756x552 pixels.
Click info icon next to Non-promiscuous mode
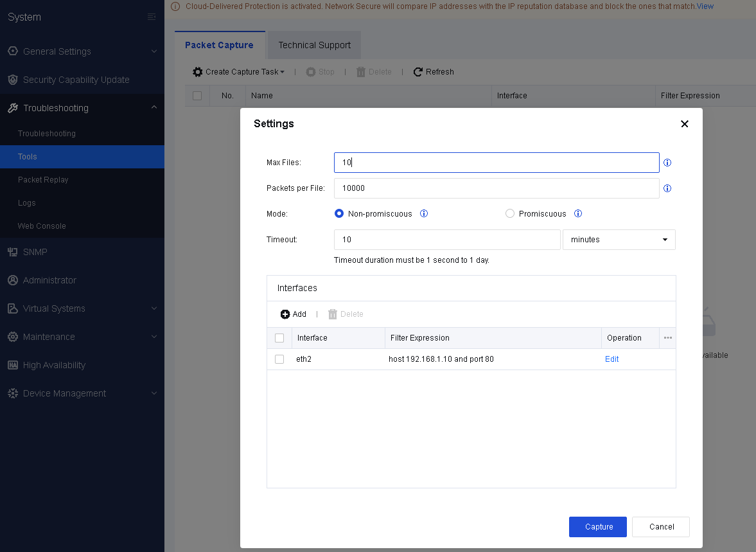coord(423,214)
